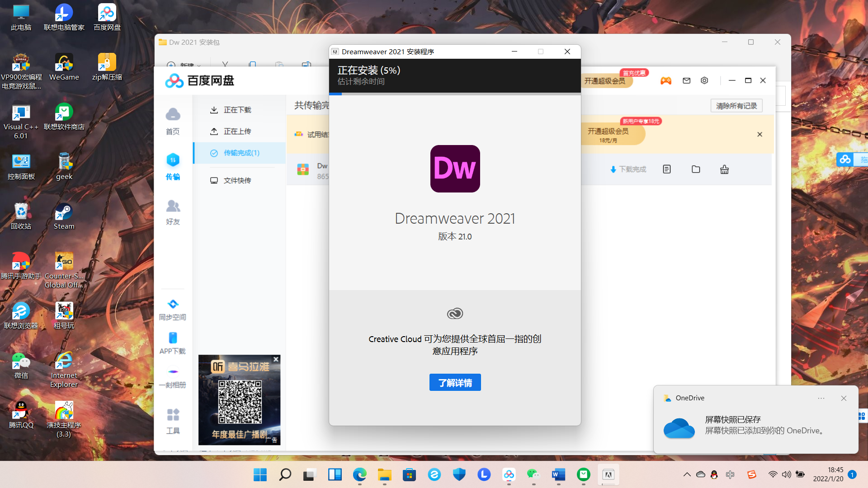Open Baidu Netdisk settings gear icon
This screenshot has height=488, width=868.
[x=704, y=80]
